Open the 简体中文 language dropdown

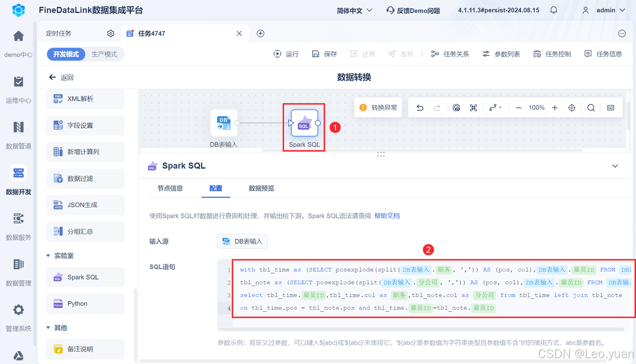click(355, 10)
